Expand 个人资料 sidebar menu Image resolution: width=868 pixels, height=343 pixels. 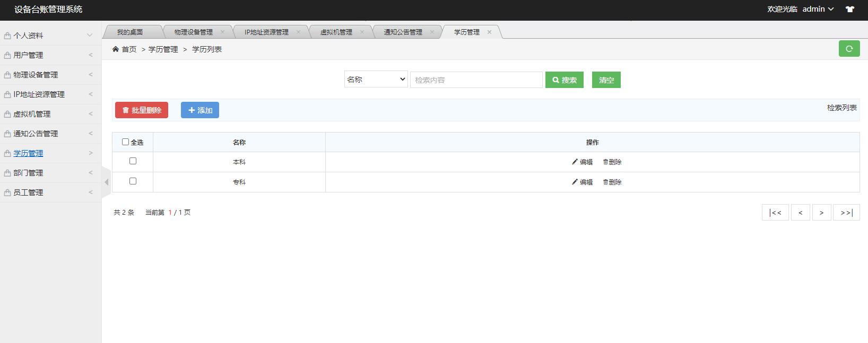(x=50, y=36)
